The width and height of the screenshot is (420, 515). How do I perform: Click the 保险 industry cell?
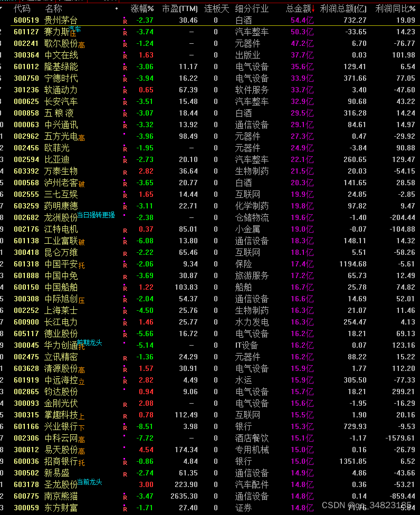tap(243, 264)
